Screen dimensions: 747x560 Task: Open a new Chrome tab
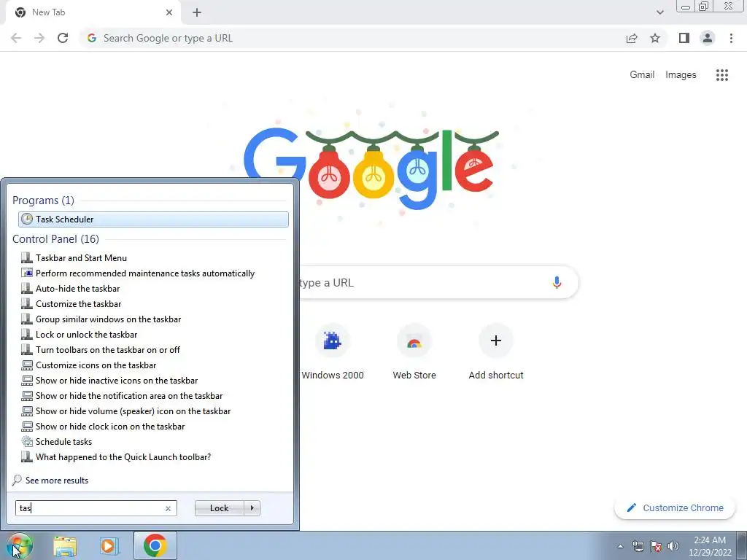pos(197,12)
